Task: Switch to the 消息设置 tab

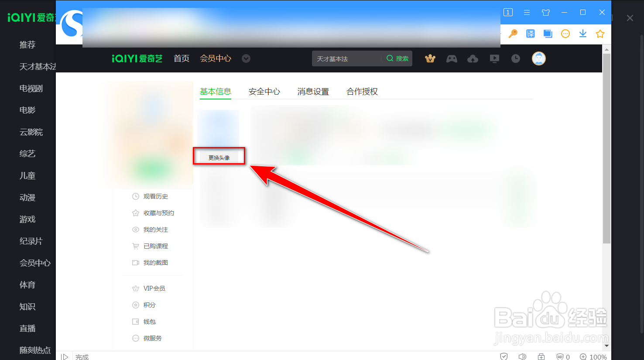Action: 313,92
